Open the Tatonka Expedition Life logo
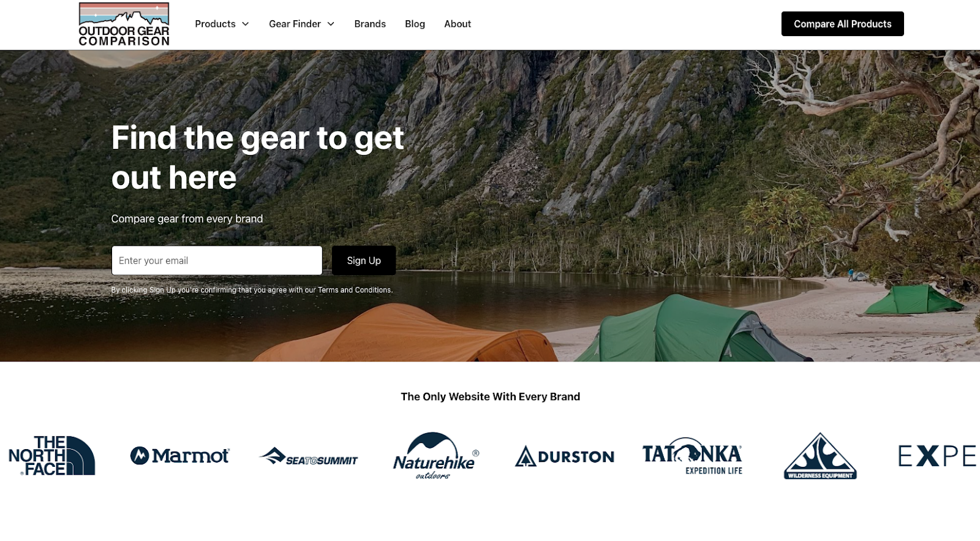980x541 pixels. click(692, 456)
